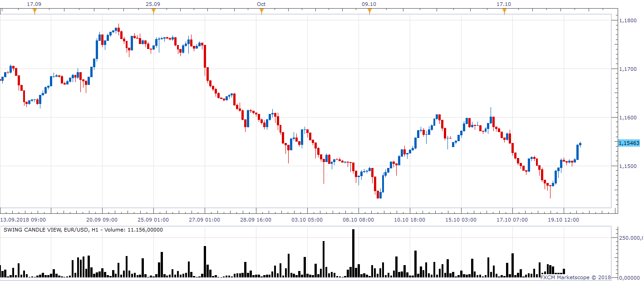Click the SWING CANDLE VIEW volume label
This screenshot has width=644, height=281.
[x=83, y=230]
